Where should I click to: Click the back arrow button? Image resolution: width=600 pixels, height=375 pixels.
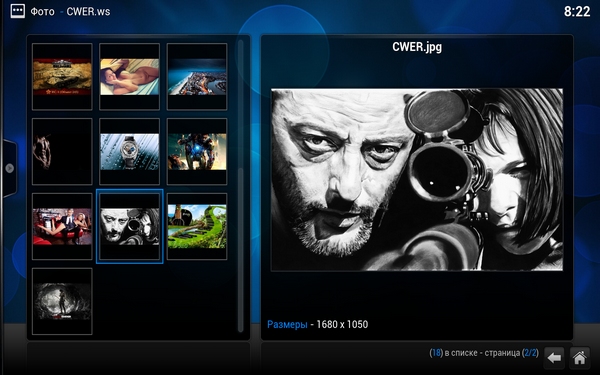click(554, 358)
